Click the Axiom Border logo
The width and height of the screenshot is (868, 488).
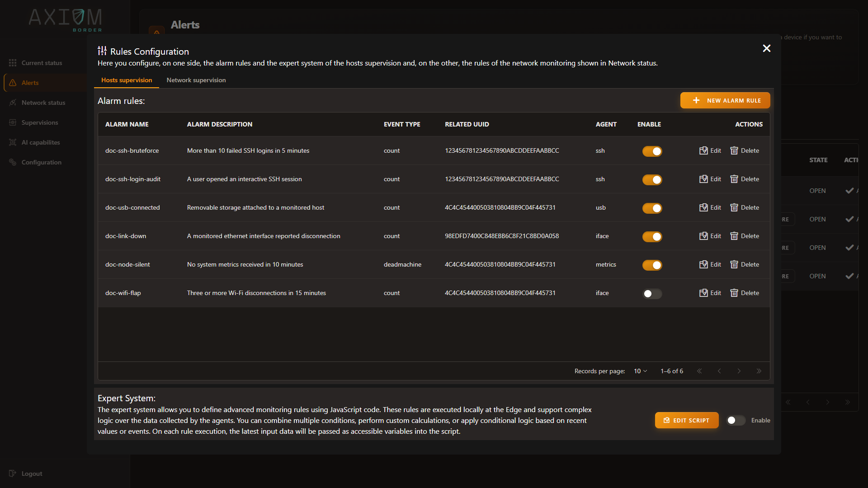pos(66,19)
